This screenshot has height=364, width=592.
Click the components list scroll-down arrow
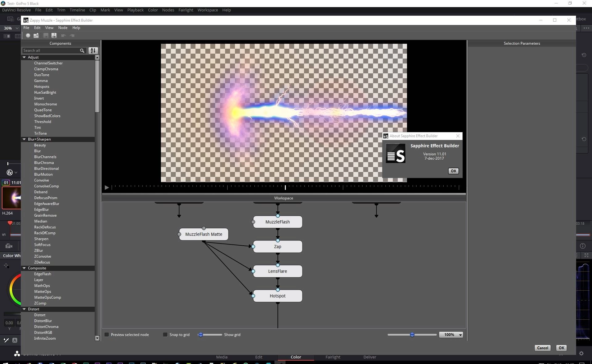click(x=97, y=338)
